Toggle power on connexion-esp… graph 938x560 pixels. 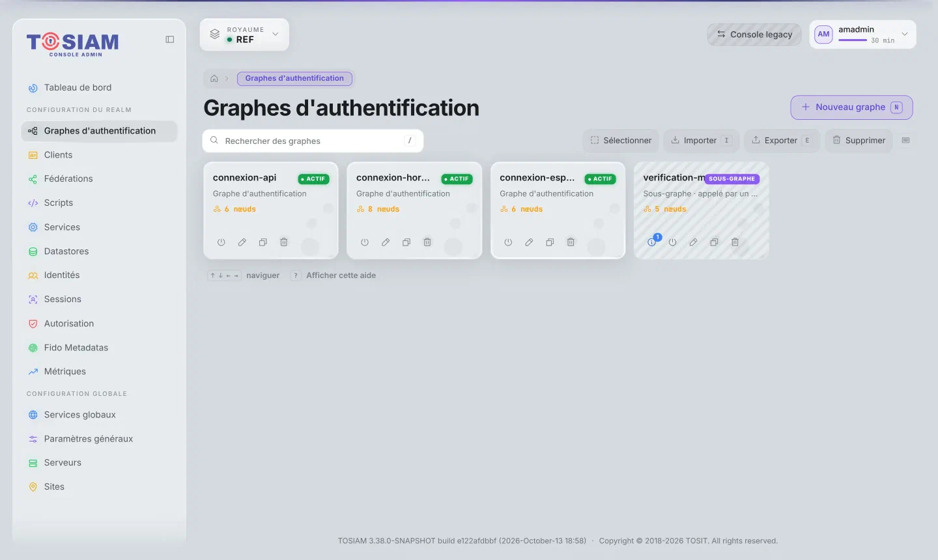pyautogui.click(x=508, y=242)
